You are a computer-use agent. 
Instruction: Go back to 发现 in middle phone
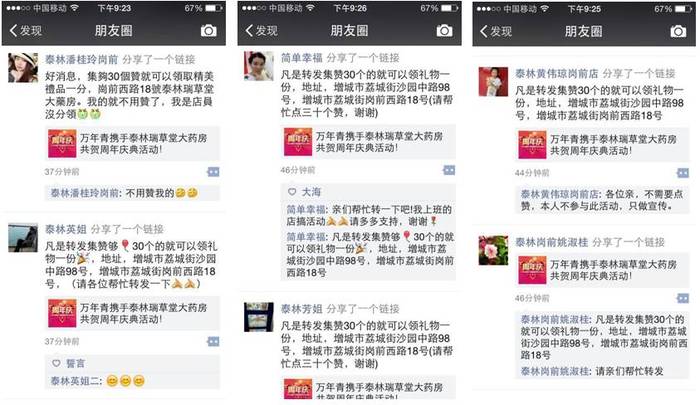262,30
